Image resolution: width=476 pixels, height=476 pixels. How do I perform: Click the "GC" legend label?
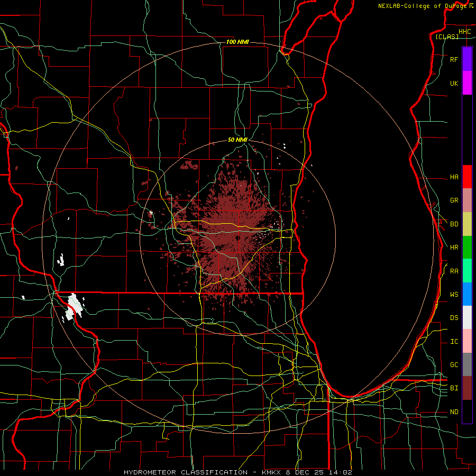(x=454, y=365)
